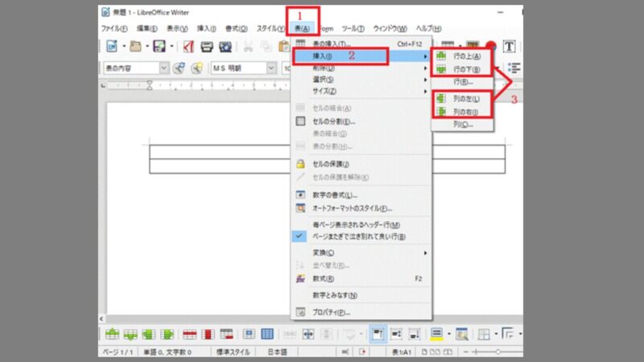This screenshot has height=362, width=644.
Task: Click 標準スタイル in status bar
Action: 233,352
